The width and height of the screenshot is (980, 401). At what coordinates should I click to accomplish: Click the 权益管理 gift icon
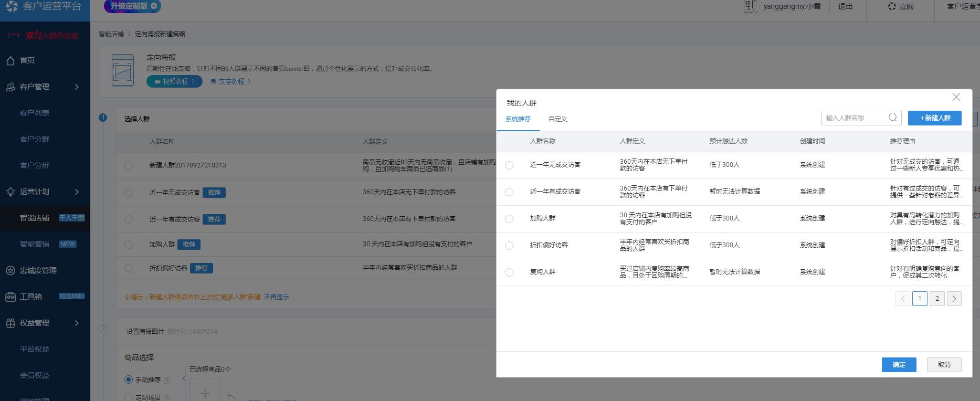pyautogui.click(x=10, y=323)
